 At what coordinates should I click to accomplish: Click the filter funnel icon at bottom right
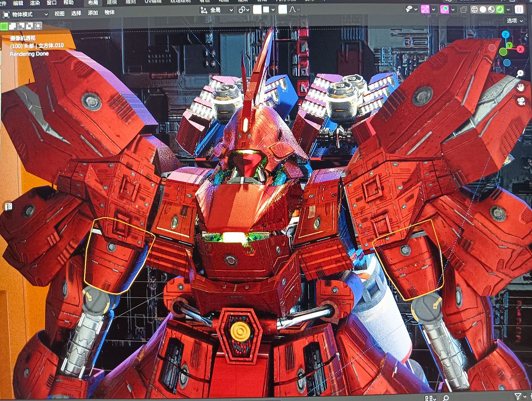click(517, 397)
